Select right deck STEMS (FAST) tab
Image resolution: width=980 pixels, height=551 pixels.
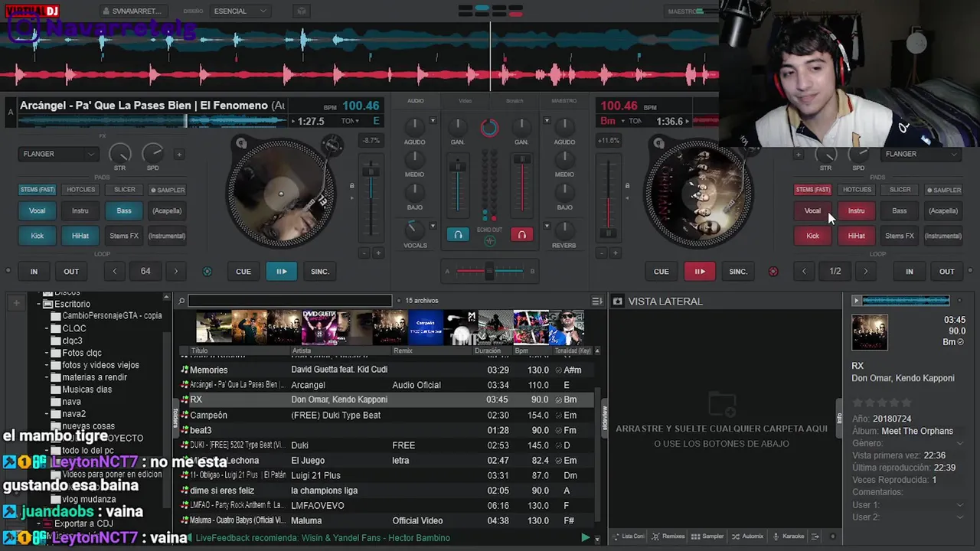pyautogui.click(x=812, y=190)
